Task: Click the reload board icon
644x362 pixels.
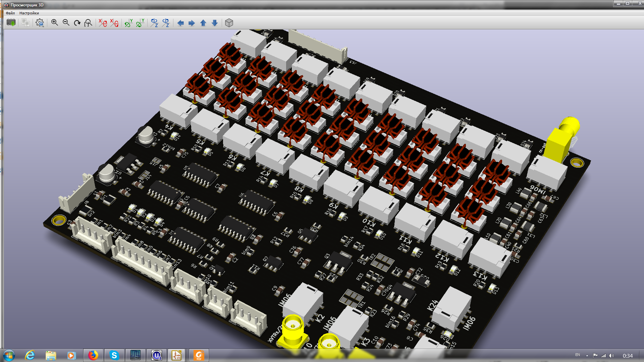Action: coord(11,23)
